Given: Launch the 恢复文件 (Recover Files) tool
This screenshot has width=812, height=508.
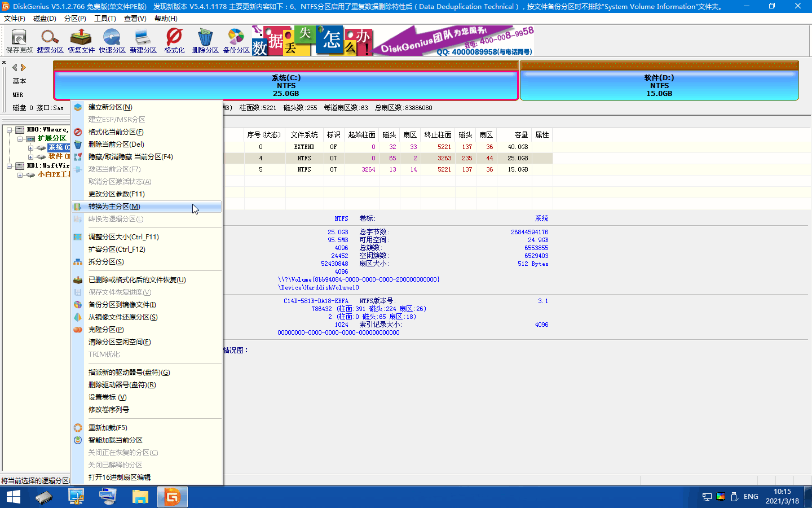Looking at the screenshot, I should [x=81, y=41].
